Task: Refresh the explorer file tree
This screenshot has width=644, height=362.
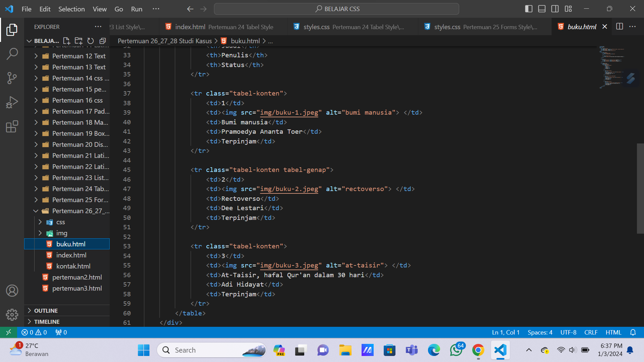Action: tap(91, 41)
